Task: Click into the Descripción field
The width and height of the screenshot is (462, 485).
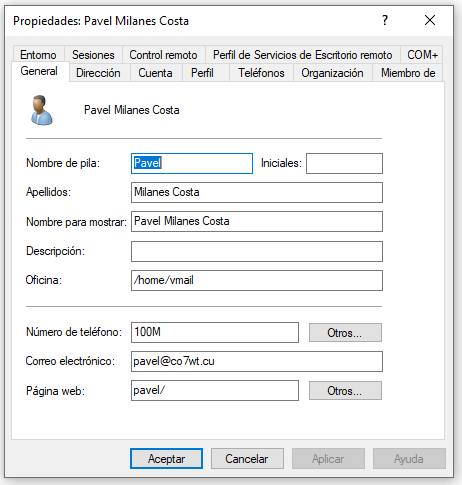Action: 257,251
